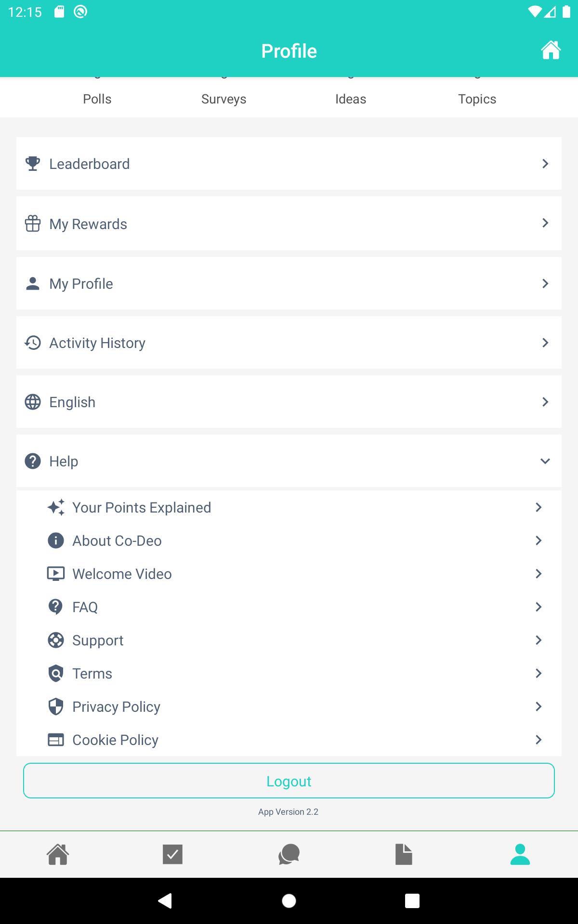The height and width of the screenshot is (924, 578).
Task: Open the English language selector
Action: pos(289,402)
